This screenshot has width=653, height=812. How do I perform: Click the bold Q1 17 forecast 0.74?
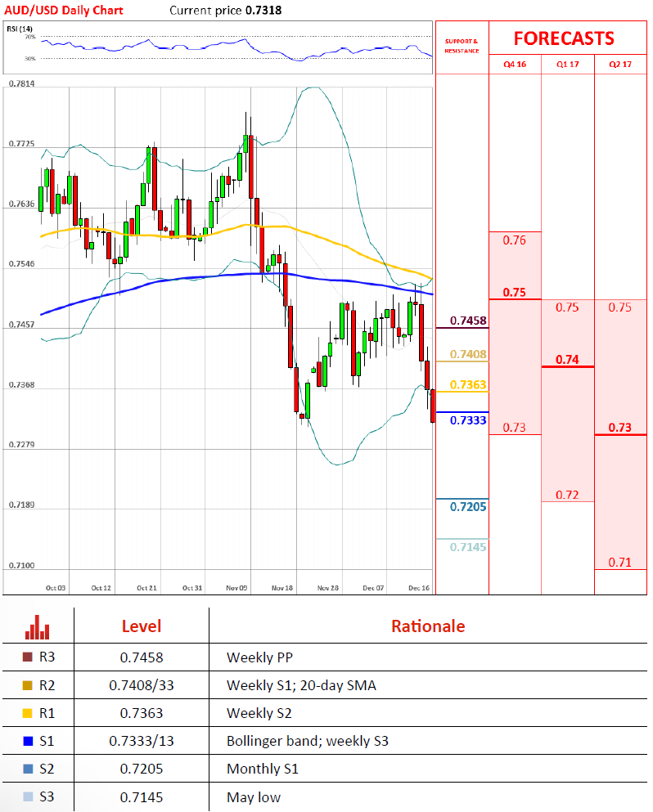point(567,360)
